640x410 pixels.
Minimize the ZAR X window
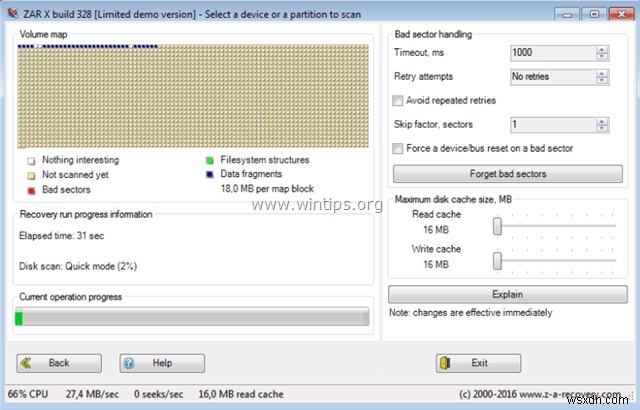(x=567, y=14)
